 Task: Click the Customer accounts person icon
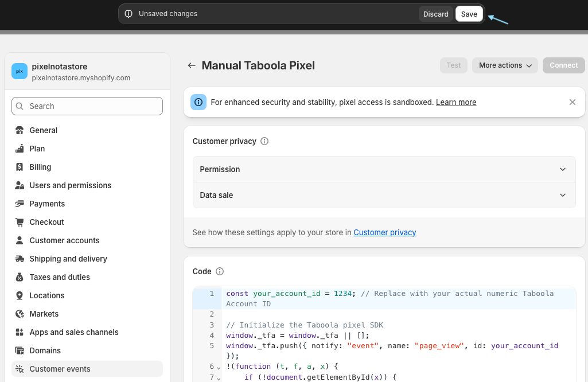tap(20, 241)
